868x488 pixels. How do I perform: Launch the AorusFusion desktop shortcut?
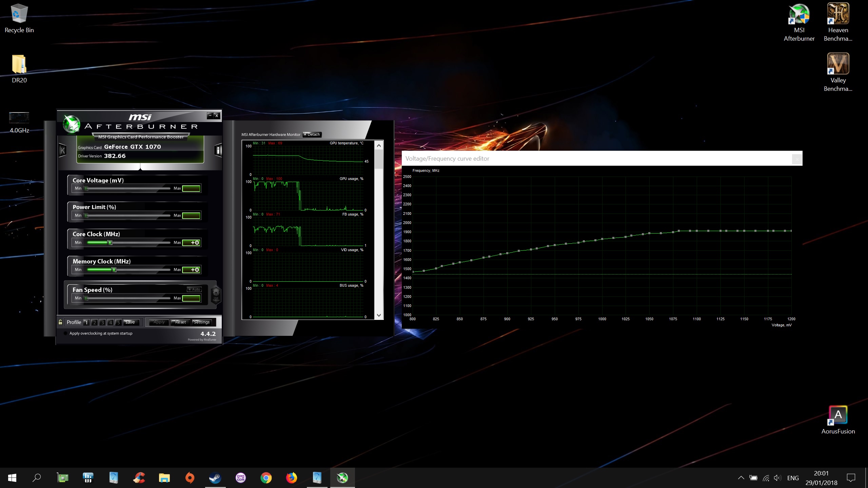tap(838, 420)
